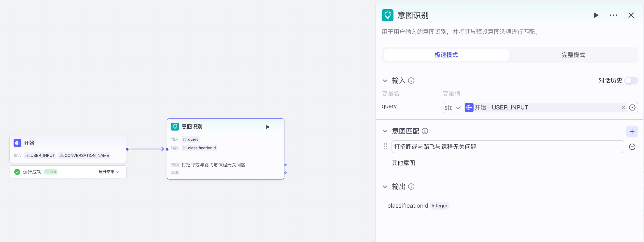644x242 pixels.
Task: Switch to the 完整模式 tab
Action: [573, 55]
